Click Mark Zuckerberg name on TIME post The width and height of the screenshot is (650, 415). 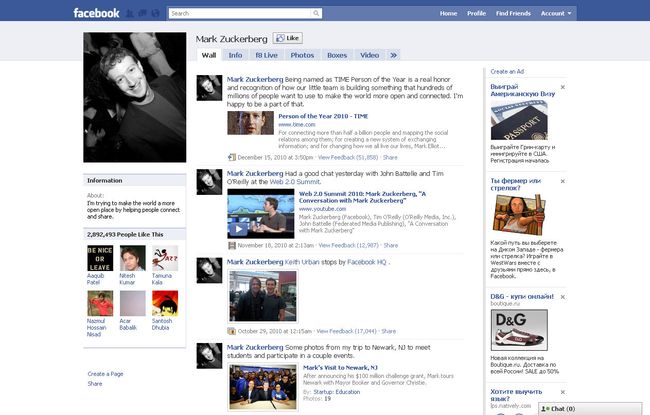tap(255, 79)
